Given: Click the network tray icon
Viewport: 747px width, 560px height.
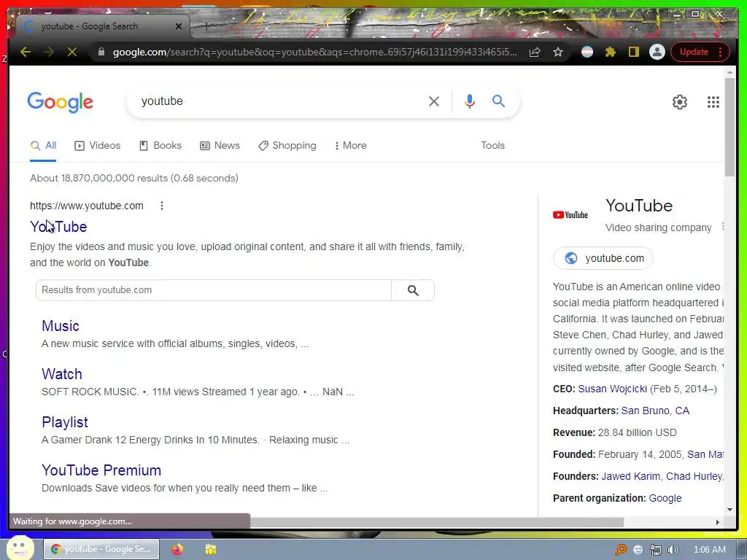Looking at the screenshot, I should (656, 550).
